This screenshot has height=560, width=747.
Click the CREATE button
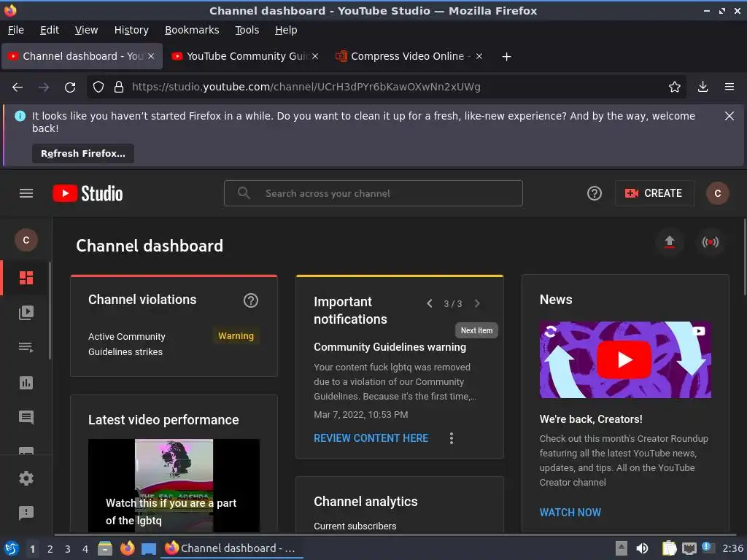pos(654,193)
